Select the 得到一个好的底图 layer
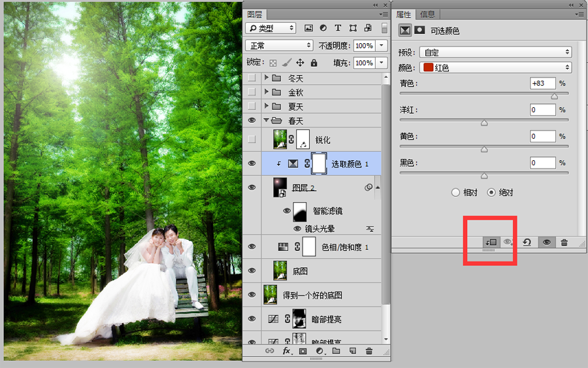588x368 pixels. pos(312,295)
